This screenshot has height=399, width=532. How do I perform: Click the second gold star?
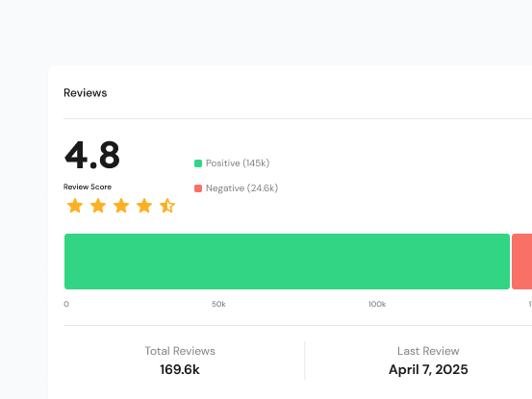coord(98,206)
